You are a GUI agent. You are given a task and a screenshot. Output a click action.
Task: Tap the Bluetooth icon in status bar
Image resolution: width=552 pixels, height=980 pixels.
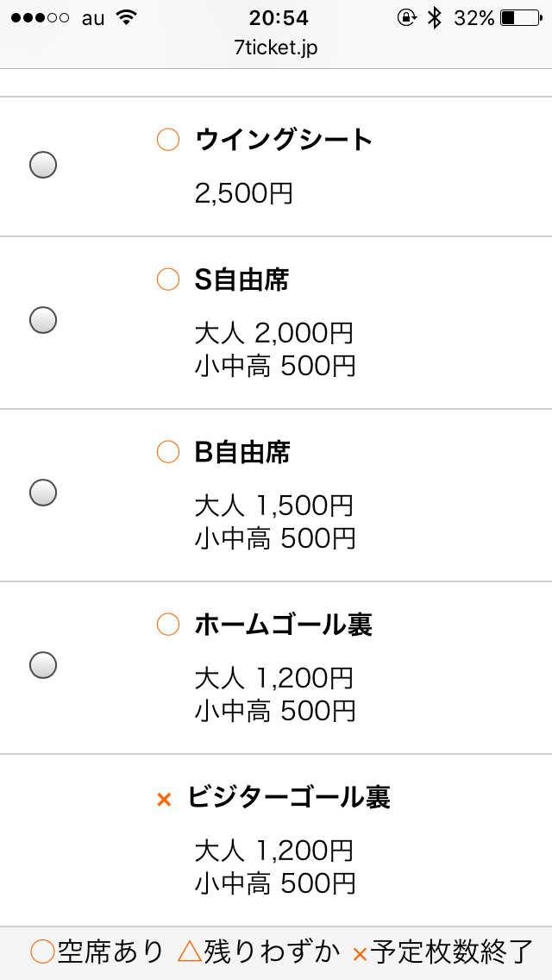[x=435, y=18]
